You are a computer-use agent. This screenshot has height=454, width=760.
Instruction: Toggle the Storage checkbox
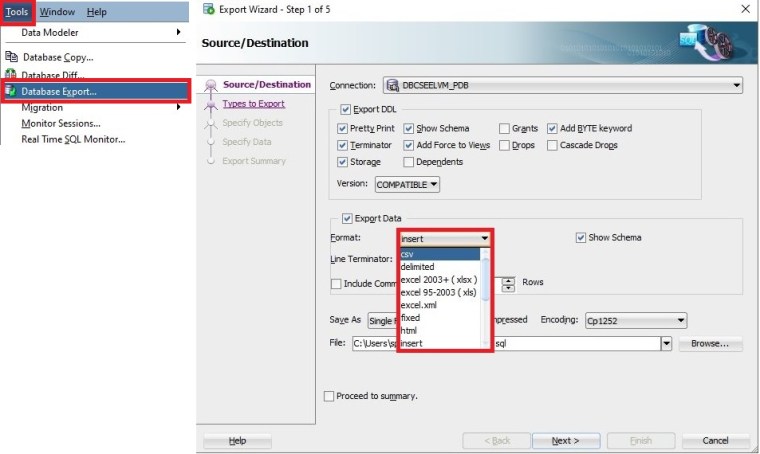[x=342, y=162]
